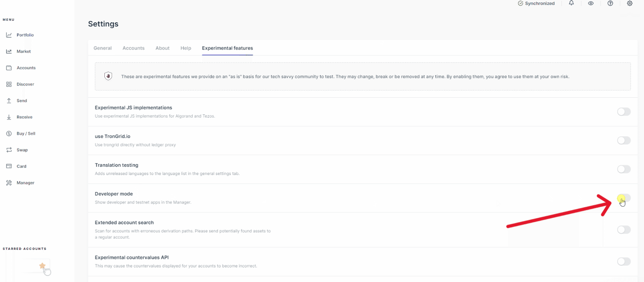Click the Send upward arrow icon
The height and width of the screenshot is (282, 644).
point(9,101)
